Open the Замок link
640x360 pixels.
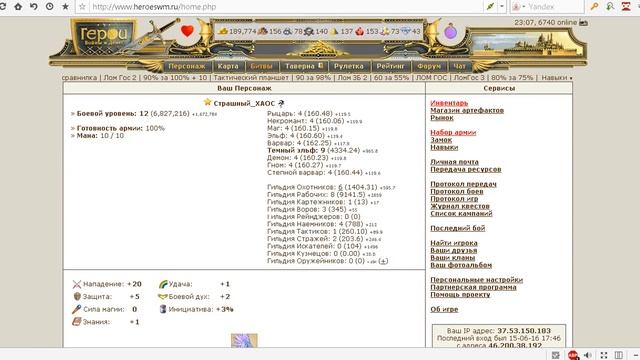pos(441,140)
